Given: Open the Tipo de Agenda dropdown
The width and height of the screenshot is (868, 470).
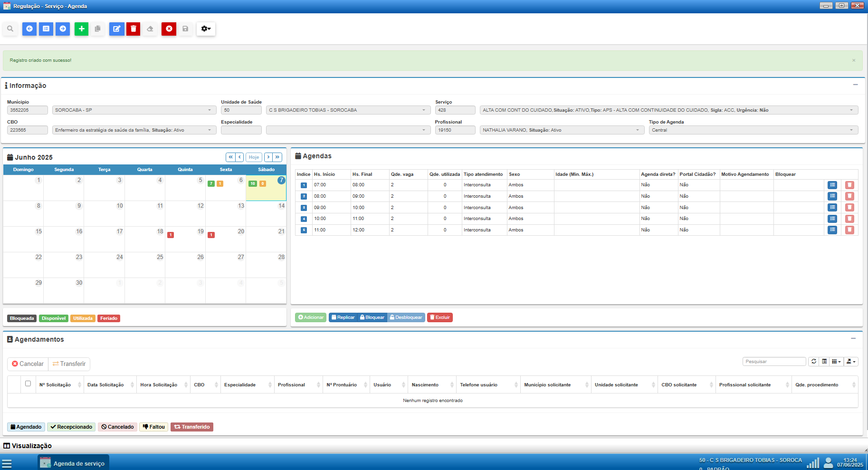Looking at the screenshot, I should (x=753, y=130).
